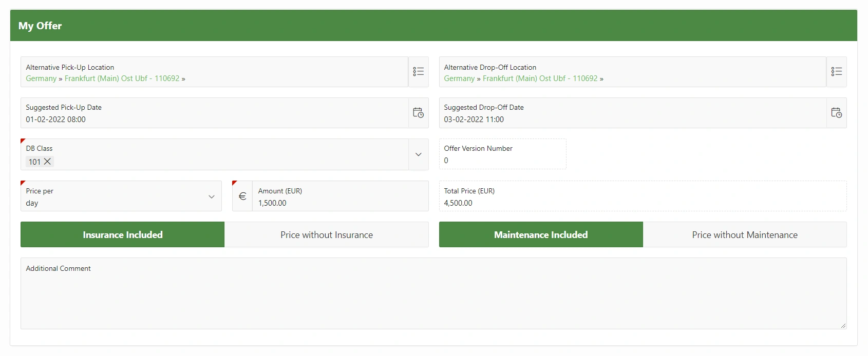Image resolution: width=868 pixels, height=356 pixels.
Task: Open the Alternative Drop-Off Location list icon
Action: (836, 72)
